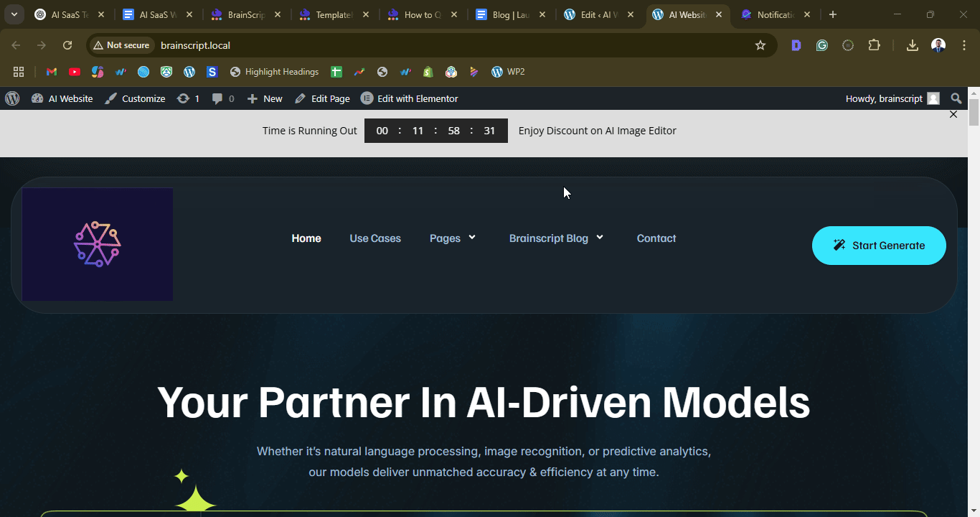
Task: Open the WP2 bookmark
Action: pyautogui.click(x=508, y=72)
